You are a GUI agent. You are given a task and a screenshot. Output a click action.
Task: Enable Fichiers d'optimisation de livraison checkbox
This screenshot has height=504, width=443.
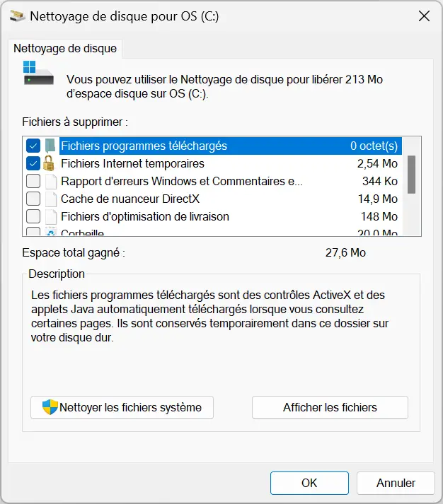pos(33,216)
